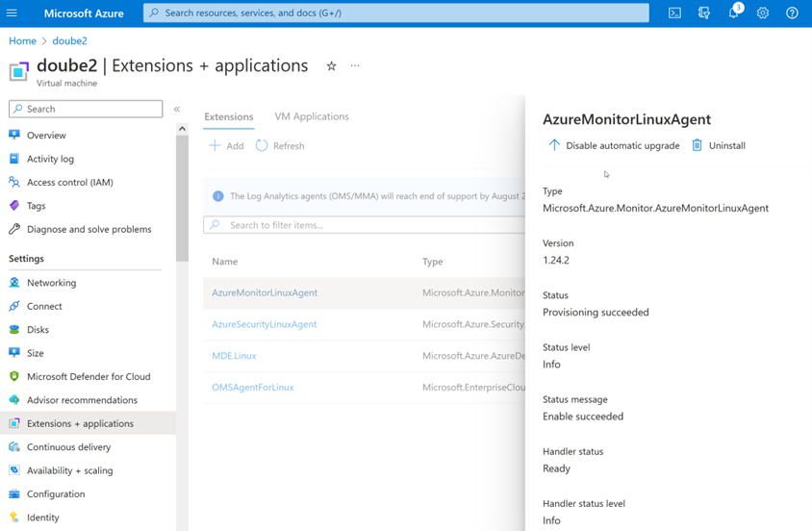Switch to the VM Applications tab
This screenshot has width=812, height=531.
tap(312, 116)
